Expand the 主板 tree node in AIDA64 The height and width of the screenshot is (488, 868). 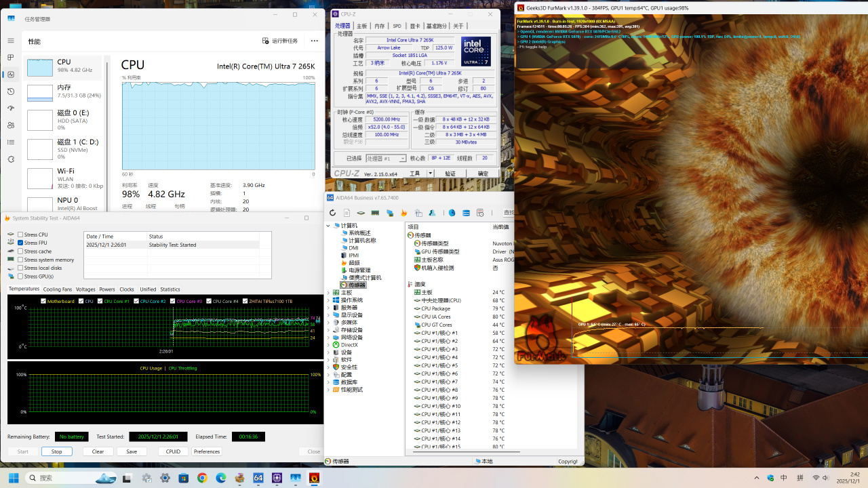point(329,293)
